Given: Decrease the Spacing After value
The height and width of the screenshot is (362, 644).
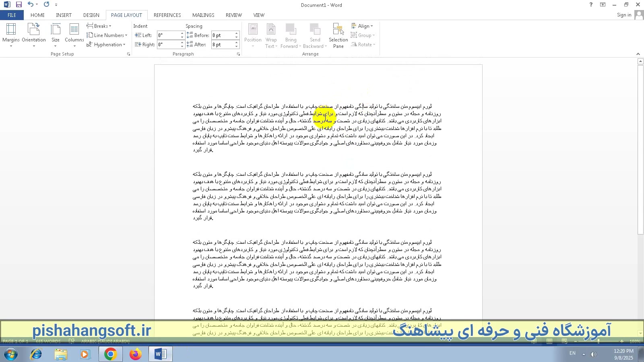Looking at the screenshot, I should (x=237, y=47).
